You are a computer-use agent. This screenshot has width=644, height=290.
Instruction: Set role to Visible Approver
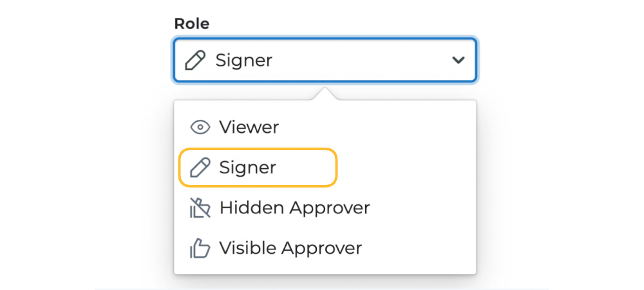(290, 248)
